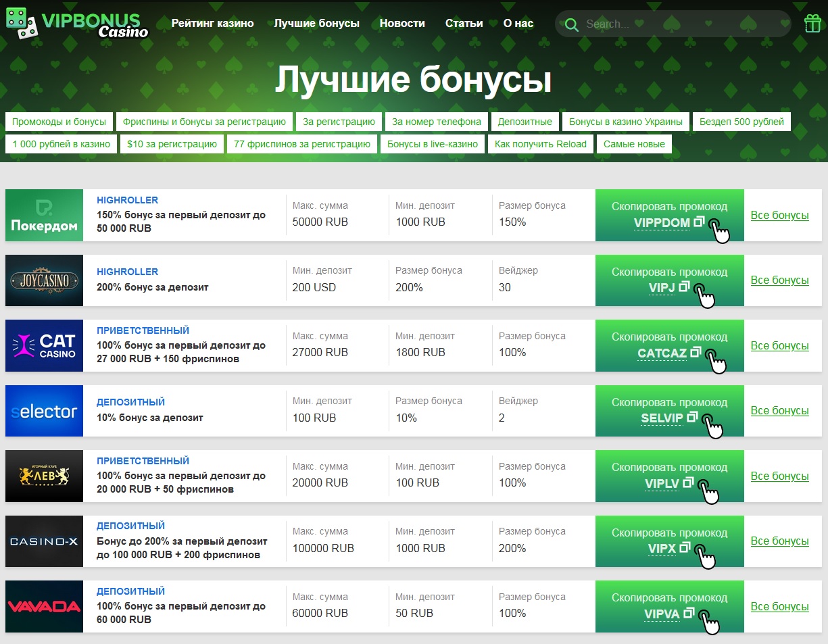The height and width of the screenshot is (644, 828).
Task: Select Фриспины и бонусы за регистрацию filter
Action: [204, 122]
